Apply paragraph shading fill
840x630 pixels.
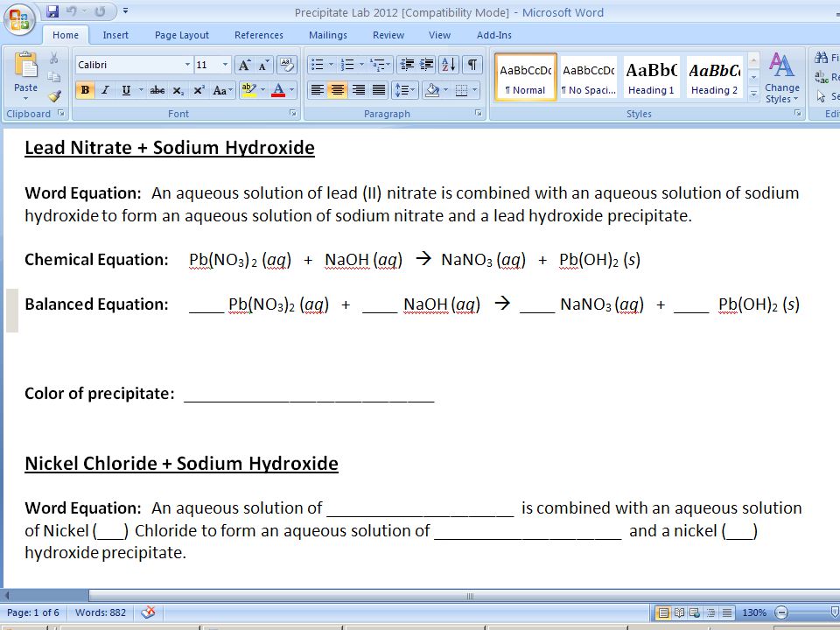pyautogui.click(x=431, y=90)
